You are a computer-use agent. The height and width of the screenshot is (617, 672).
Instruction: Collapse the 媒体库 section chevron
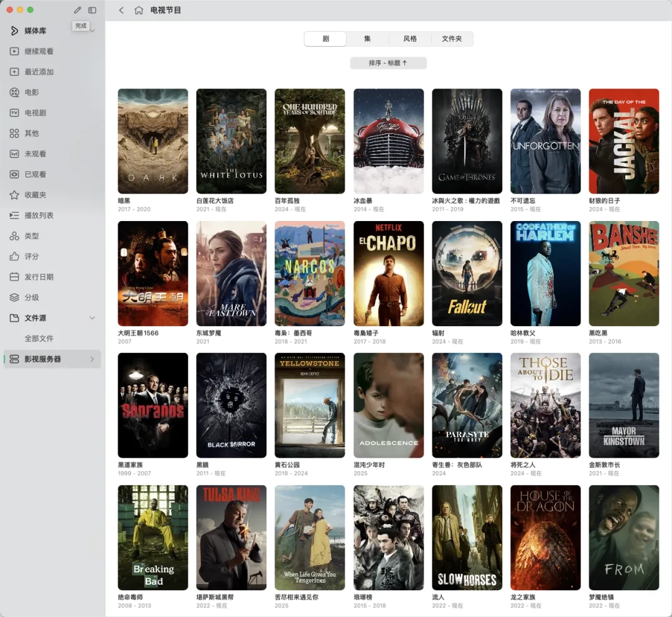[92, 31]
